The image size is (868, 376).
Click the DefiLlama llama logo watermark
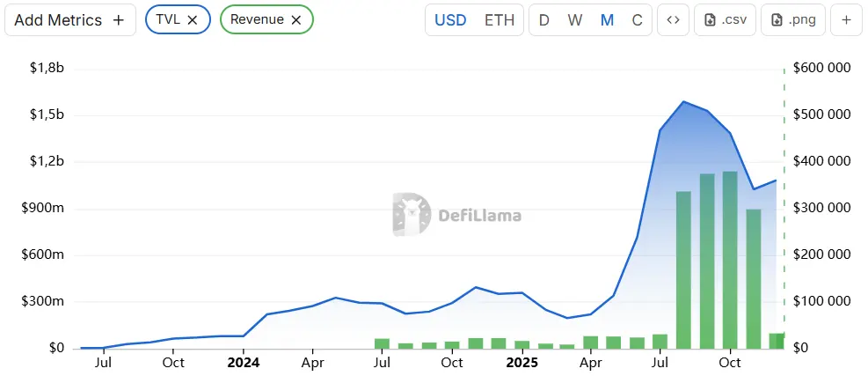(x=412, y=215)
